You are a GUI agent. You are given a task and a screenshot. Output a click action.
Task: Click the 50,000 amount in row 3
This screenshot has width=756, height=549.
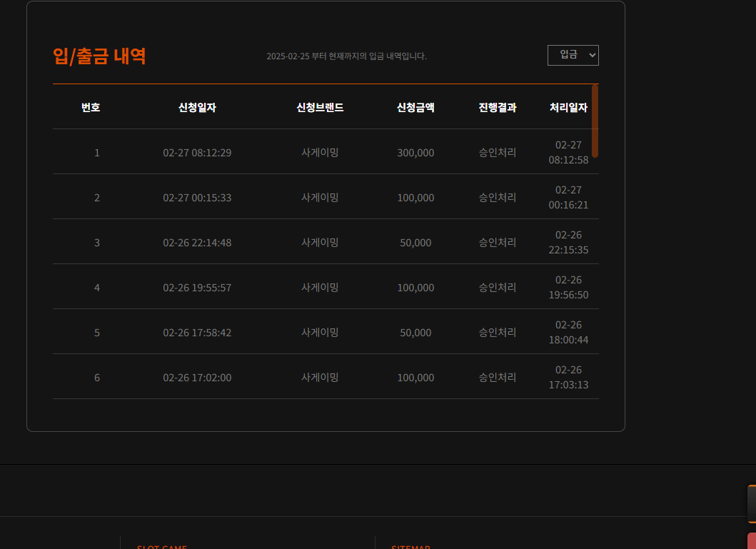coord(415,243)
